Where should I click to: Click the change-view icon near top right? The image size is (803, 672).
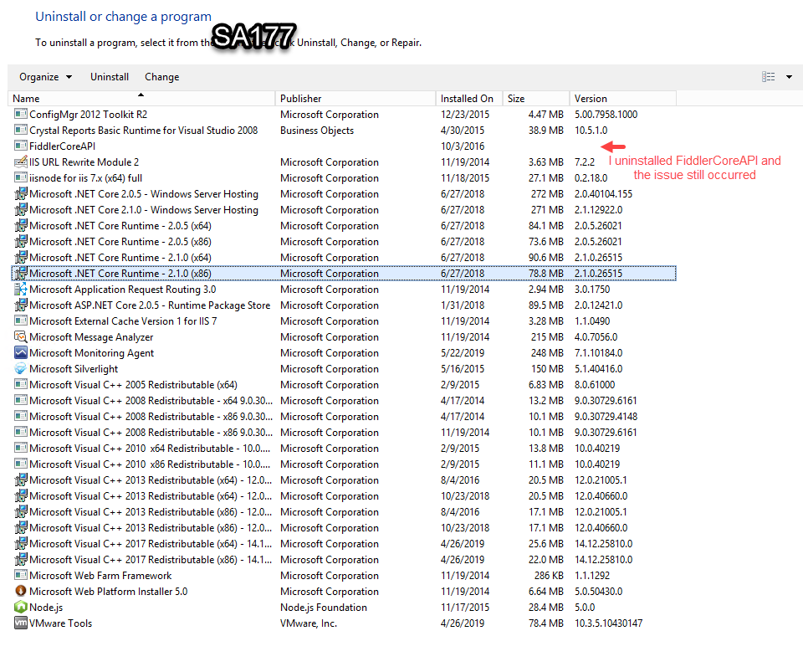point(767,76)
